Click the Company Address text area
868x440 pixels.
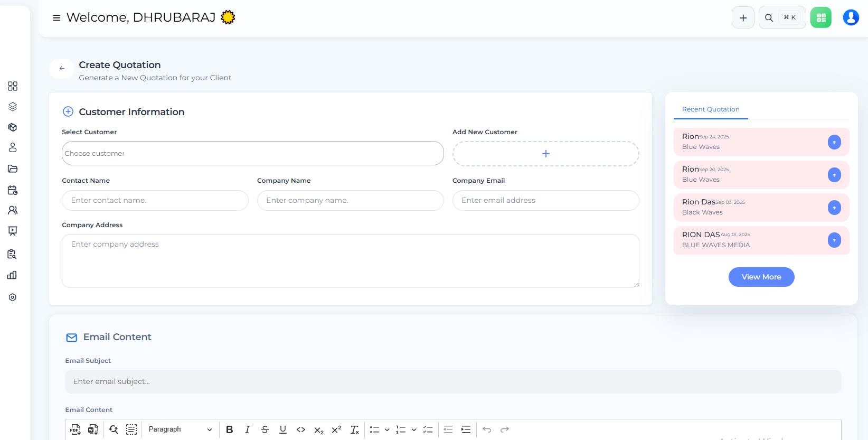[x=351, y=261]
